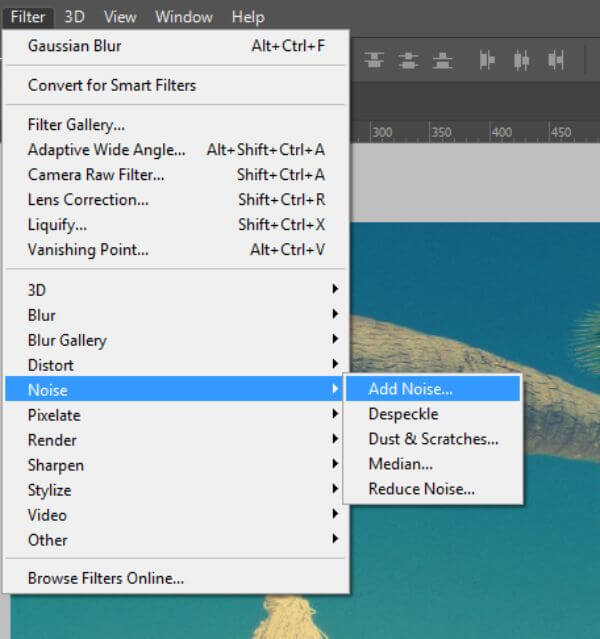Open the View menu
Screen dimensions: 600x639
[120, 17]
